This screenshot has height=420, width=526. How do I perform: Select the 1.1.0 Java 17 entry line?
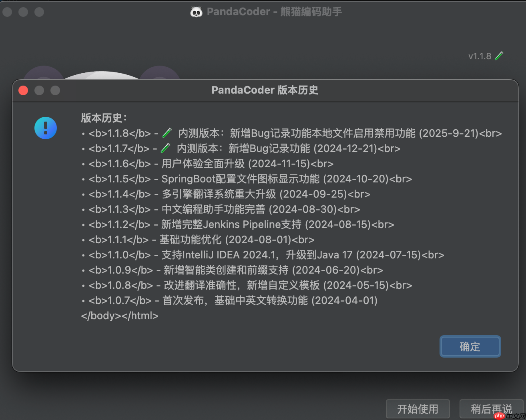point(262,255)
